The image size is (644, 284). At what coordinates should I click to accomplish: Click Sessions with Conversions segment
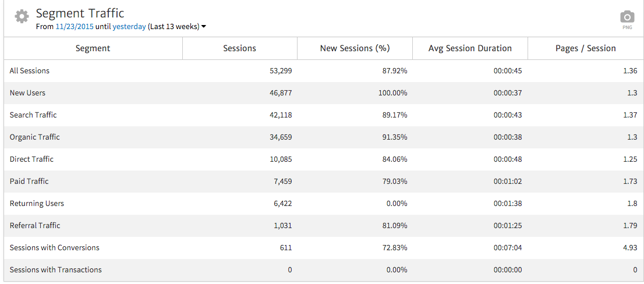(x=55, y=248)
